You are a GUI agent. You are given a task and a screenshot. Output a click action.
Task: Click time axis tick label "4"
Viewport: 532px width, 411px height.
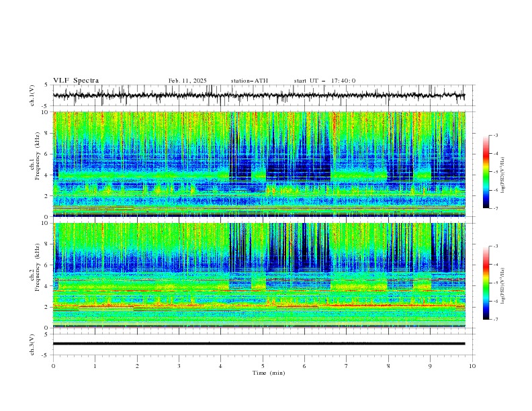[220, 366]
